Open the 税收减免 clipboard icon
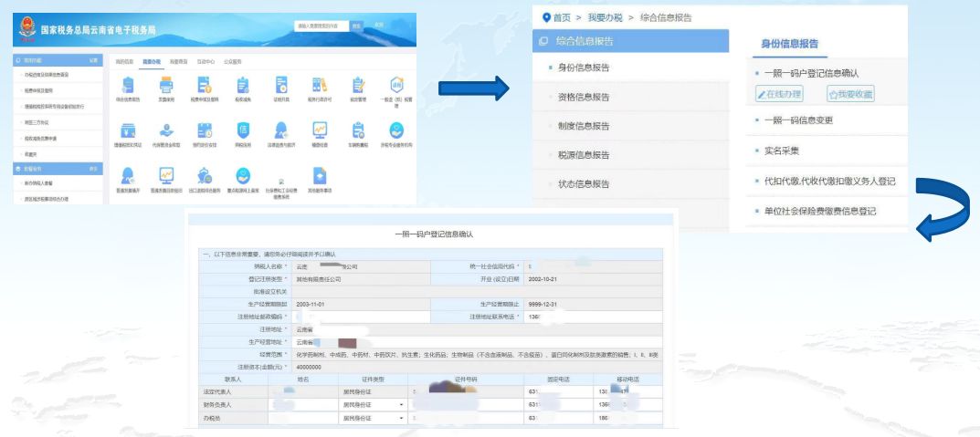 (x=243, y=85)
